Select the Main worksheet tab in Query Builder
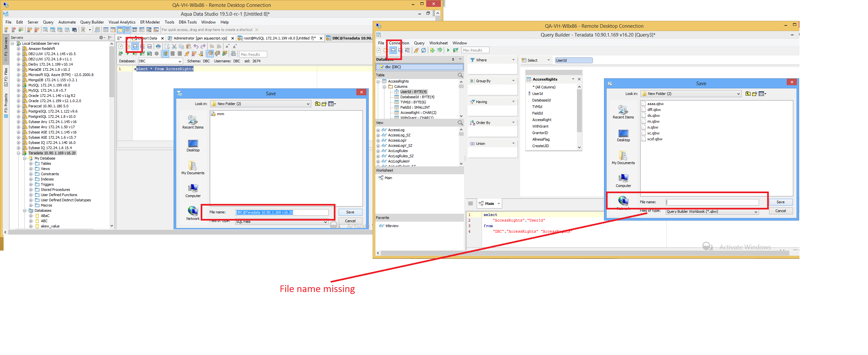Screen dimensions: 868x355 point(489,204)
